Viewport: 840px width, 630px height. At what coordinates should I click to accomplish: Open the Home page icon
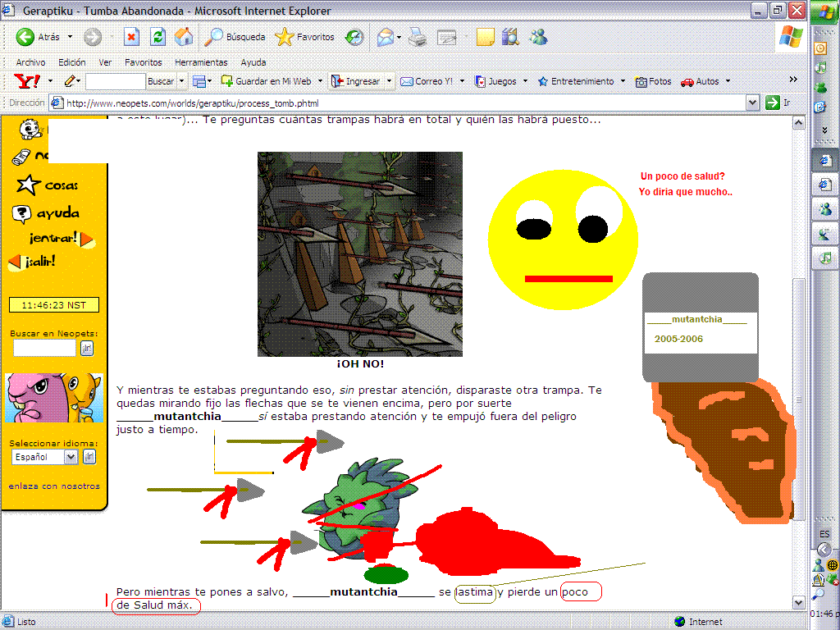point(184,37)
